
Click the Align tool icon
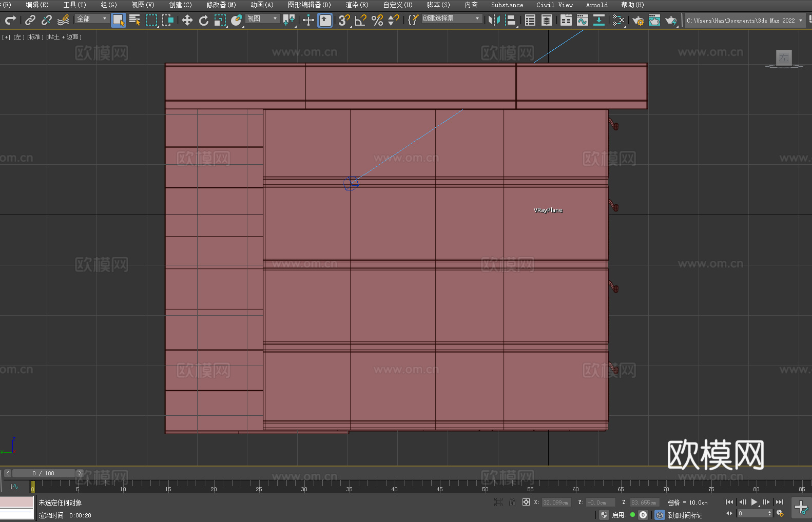point(511,20)
